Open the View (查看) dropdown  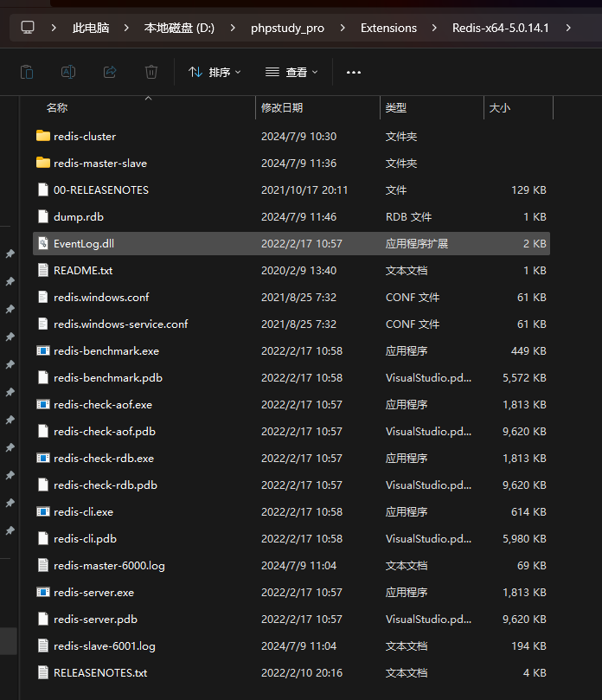(291, 72)
